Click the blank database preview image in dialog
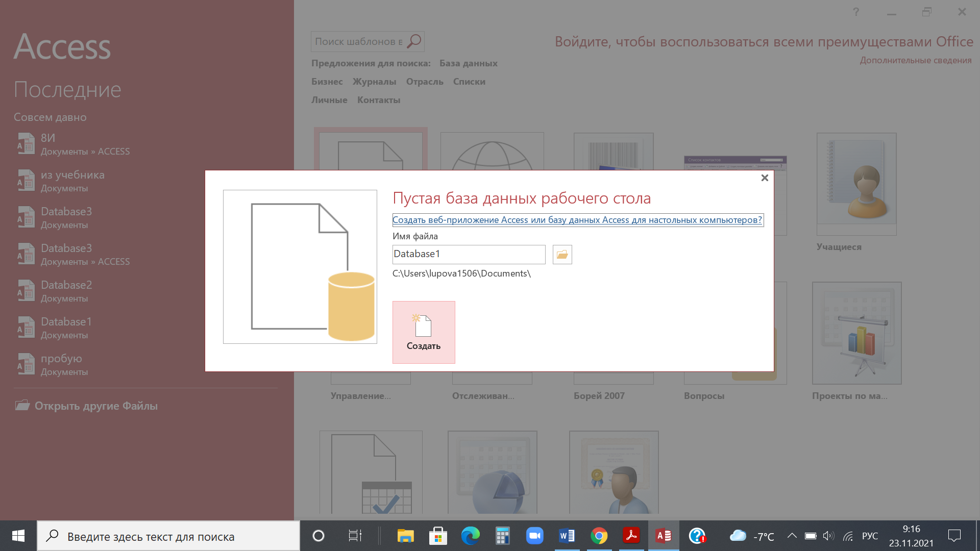 point(300,267)
